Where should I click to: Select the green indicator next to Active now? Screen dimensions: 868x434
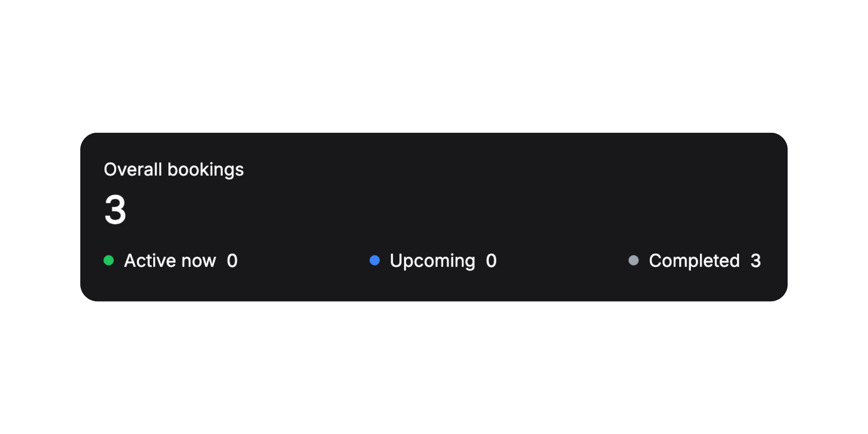pyautogui.click(x=108, y=260)
